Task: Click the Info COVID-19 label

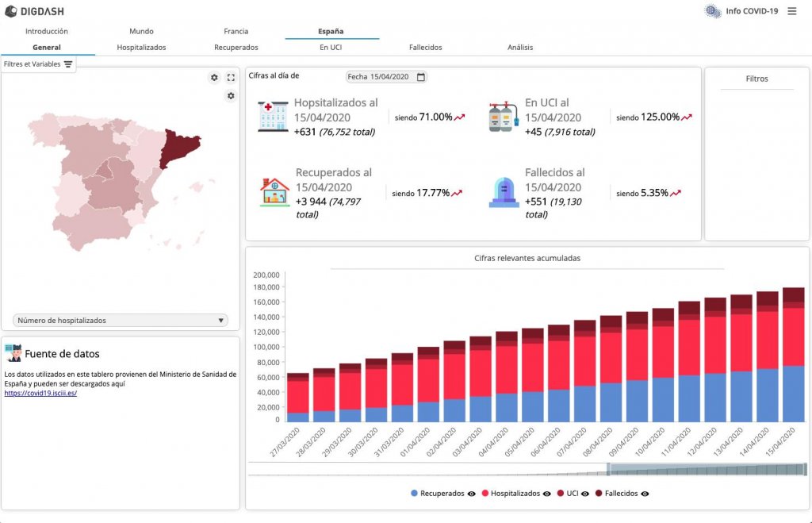Action: point(752,11)
